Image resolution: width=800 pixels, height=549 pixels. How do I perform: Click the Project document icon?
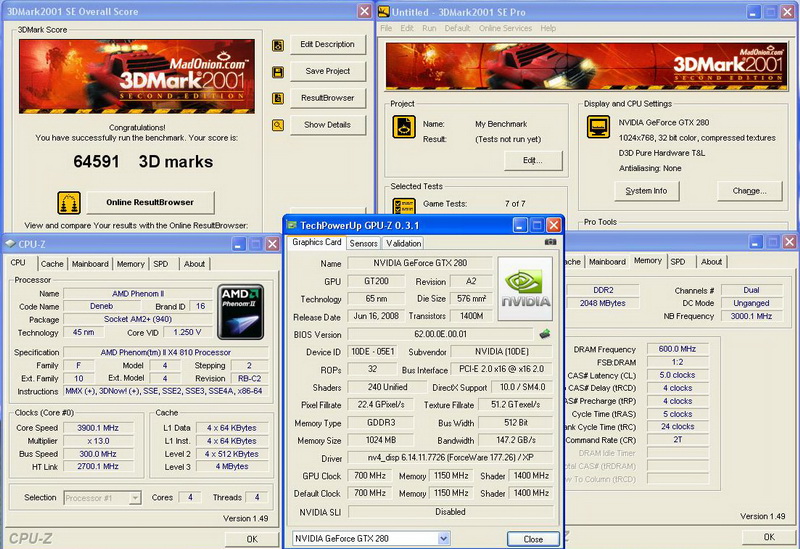point(404,127)
